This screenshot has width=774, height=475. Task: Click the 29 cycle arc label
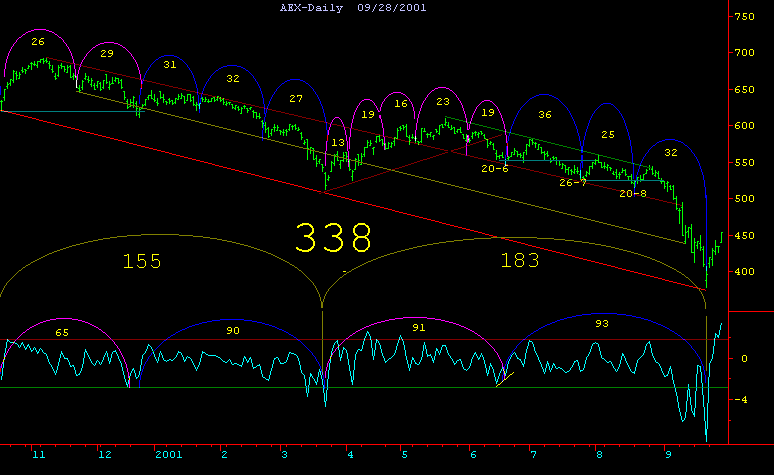point(107,54)
